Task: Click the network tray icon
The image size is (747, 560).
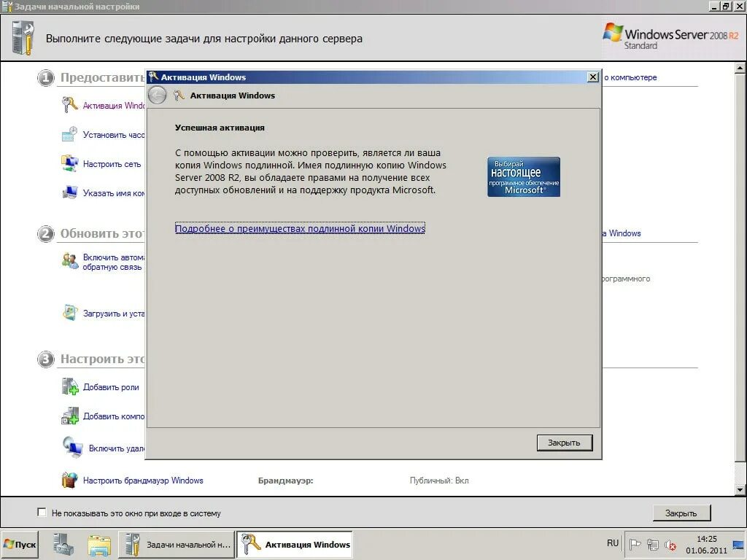Action: click(653, 544)
